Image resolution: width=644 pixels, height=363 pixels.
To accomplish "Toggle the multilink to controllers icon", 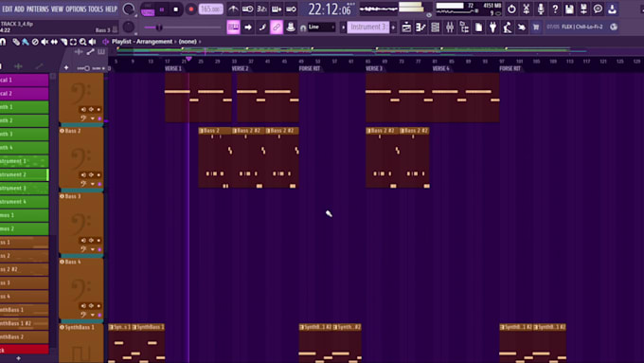I will pyautogui.click(x=277, y=27).
